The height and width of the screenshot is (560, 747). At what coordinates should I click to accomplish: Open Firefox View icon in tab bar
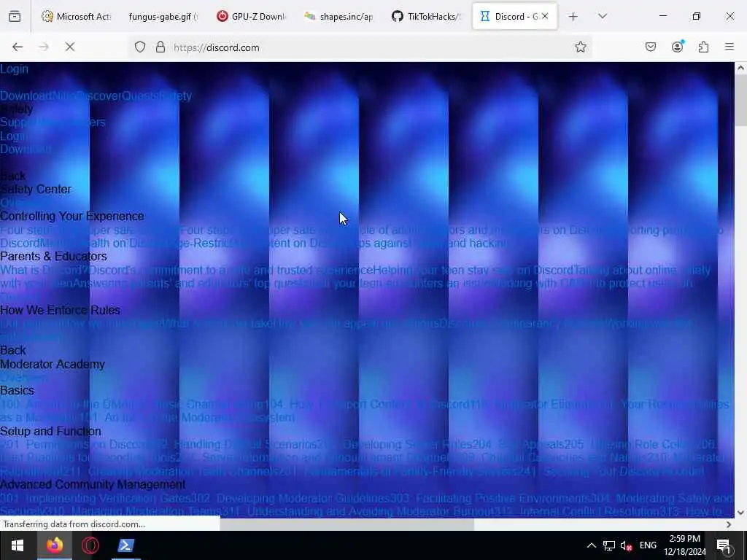(x=15, y=16)
